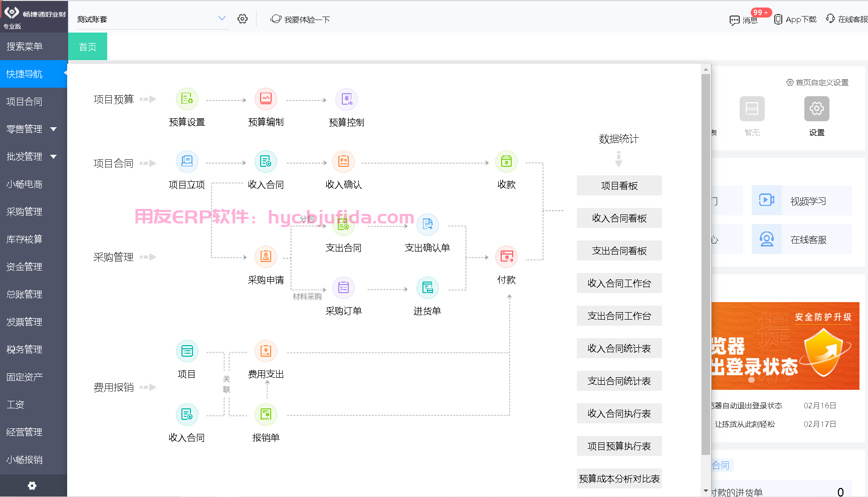
Task: Click the 收入合同工作台 button
Action: coord(619,283)
